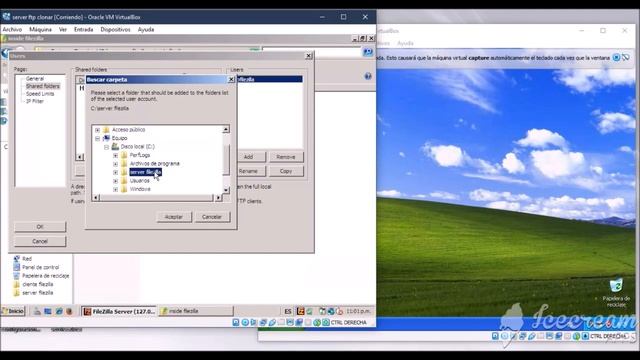The image size is (640, 360).
Task: Click the green network status icon in left VirtualBox bar
Action: 317,322
